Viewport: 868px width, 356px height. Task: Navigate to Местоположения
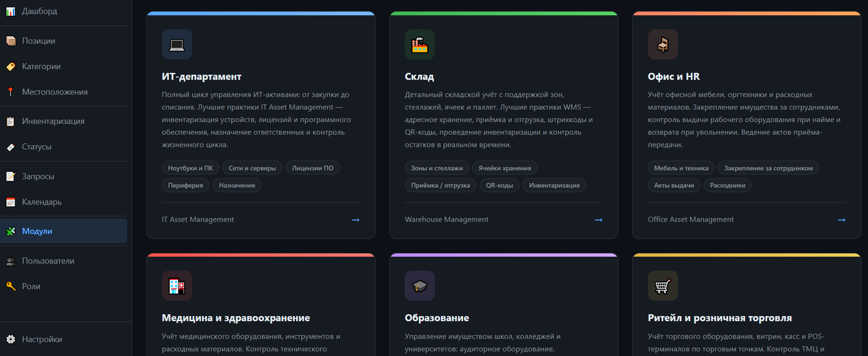click(x=64, y=92)
